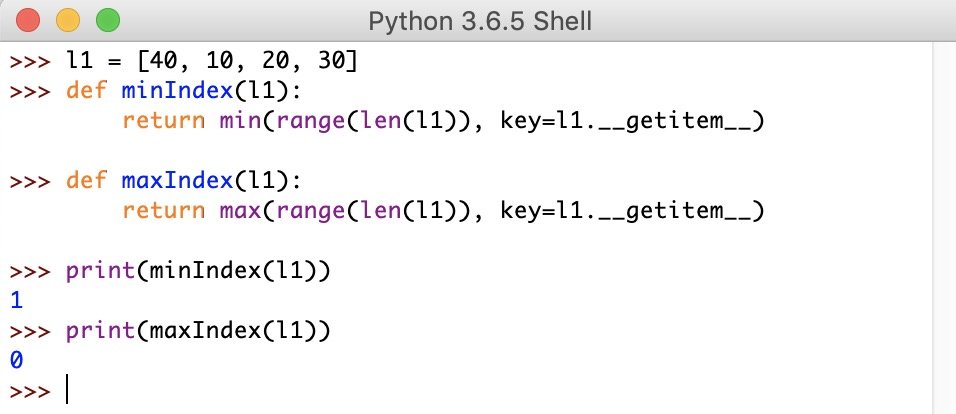Click the return keyword in maxIndex

pos(163,210)
